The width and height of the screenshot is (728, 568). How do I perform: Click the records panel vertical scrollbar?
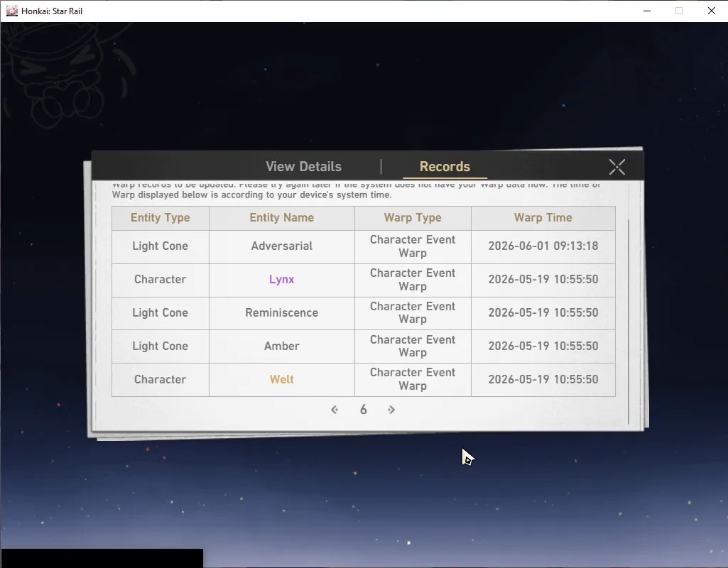pos(628,321)
